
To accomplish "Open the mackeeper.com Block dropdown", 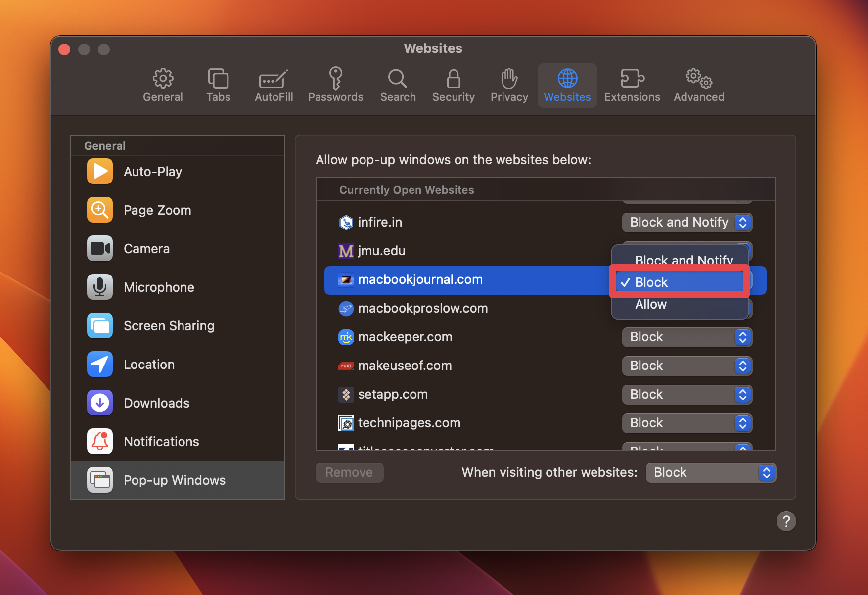I will point(686,337).
